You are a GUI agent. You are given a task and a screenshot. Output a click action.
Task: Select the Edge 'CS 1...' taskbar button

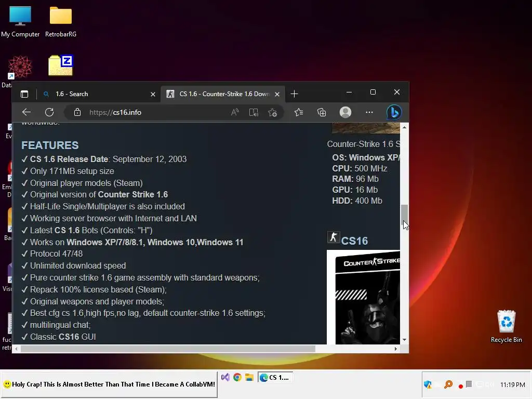[275, 377]
